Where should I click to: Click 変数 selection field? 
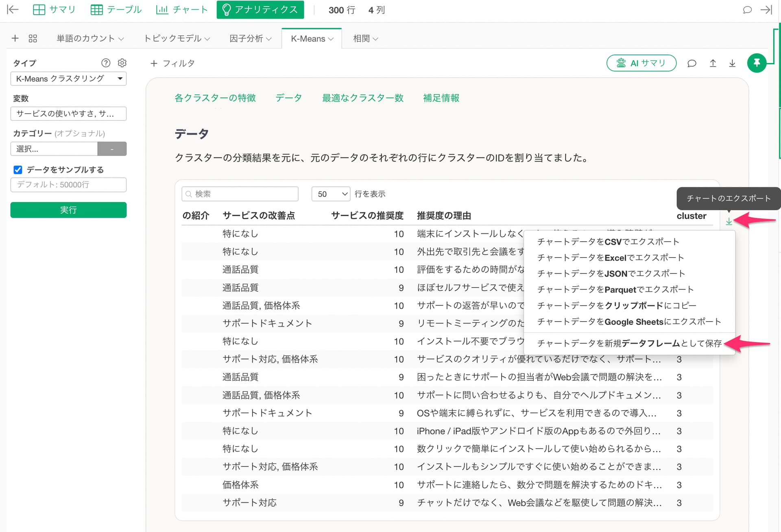(x=68, y=113)
